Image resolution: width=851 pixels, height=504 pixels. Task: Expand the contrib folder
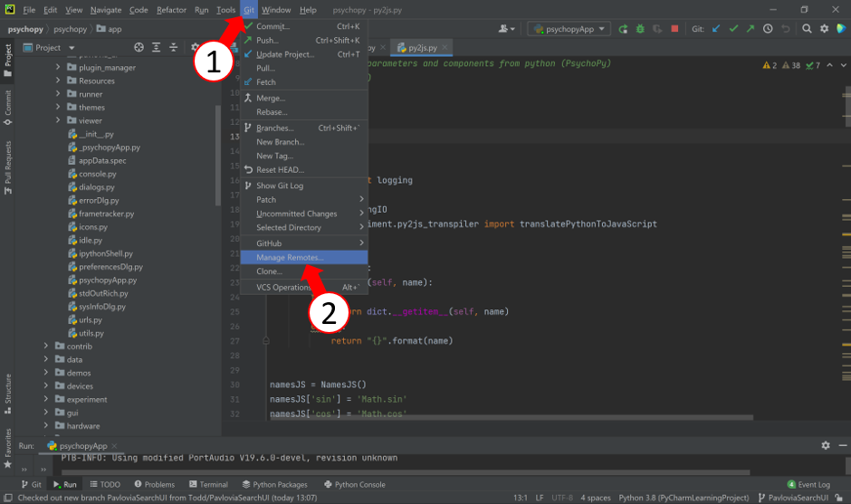pos(46,347)
